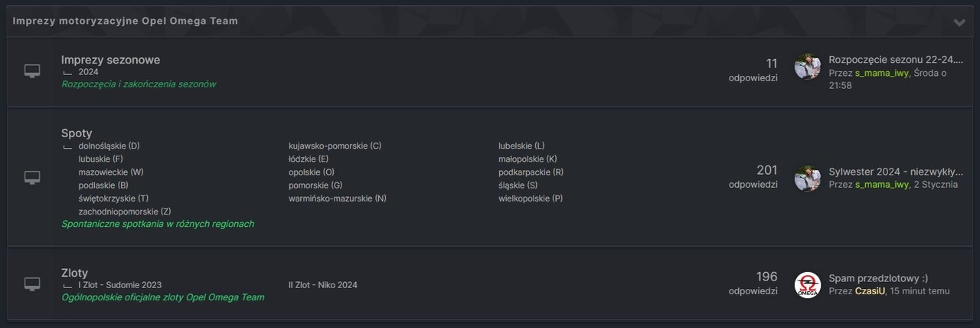Viewport: 980px width, 328px height.
Task: Open the 2024 subforum
Action: (88, 72)
